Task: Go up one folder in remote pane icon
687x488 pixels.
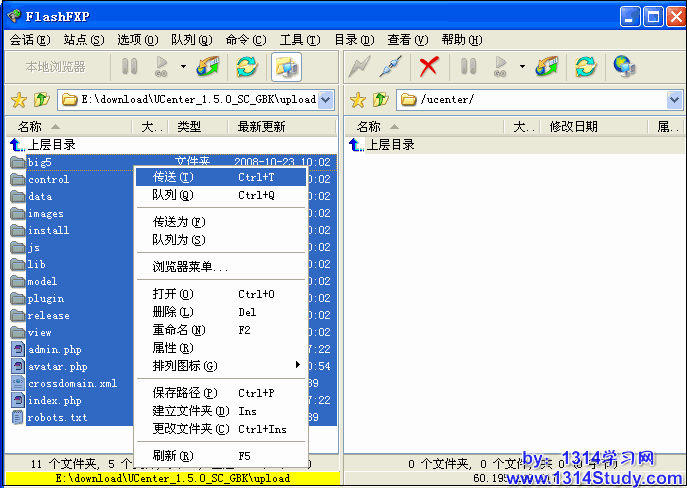Action: pyautogui.click(x=380, y=100)
